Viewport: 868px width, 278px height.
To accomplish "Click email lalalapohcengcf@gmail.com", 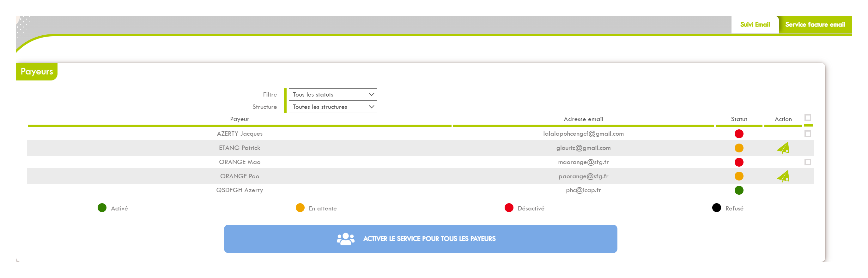I will (583, 133).
